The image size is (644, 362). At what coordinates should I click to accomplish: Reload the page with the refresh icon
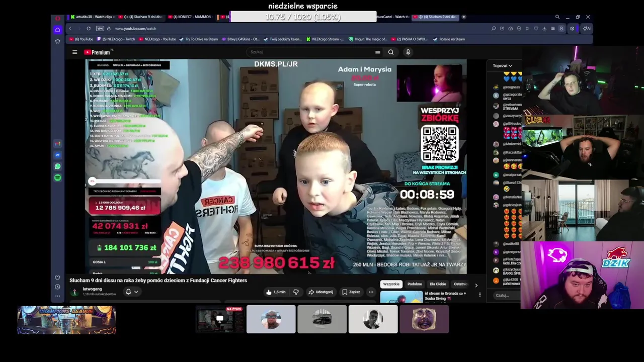click(89, 29)
